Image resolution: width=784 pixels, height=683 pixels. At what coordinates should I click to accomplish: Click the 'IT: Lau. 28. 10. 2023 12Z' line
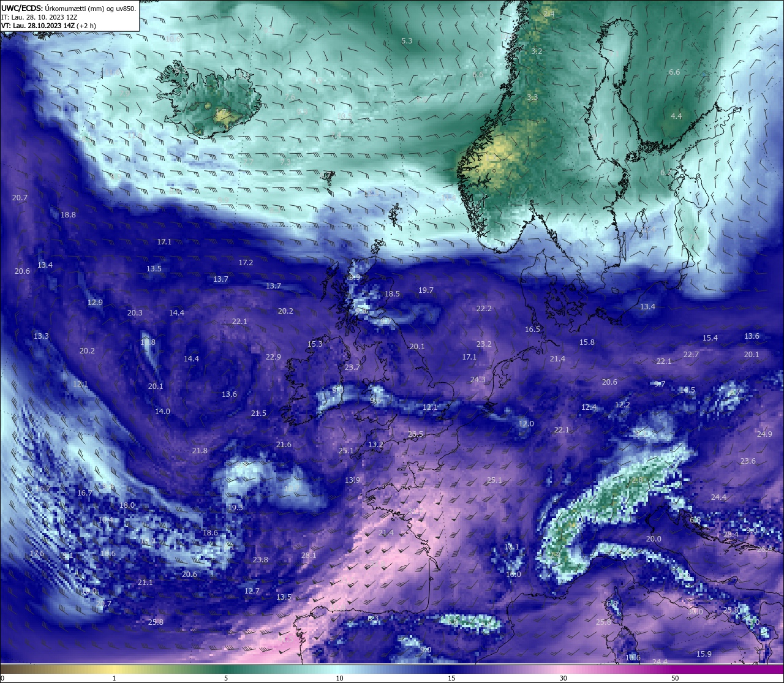(x=39, y=17)
